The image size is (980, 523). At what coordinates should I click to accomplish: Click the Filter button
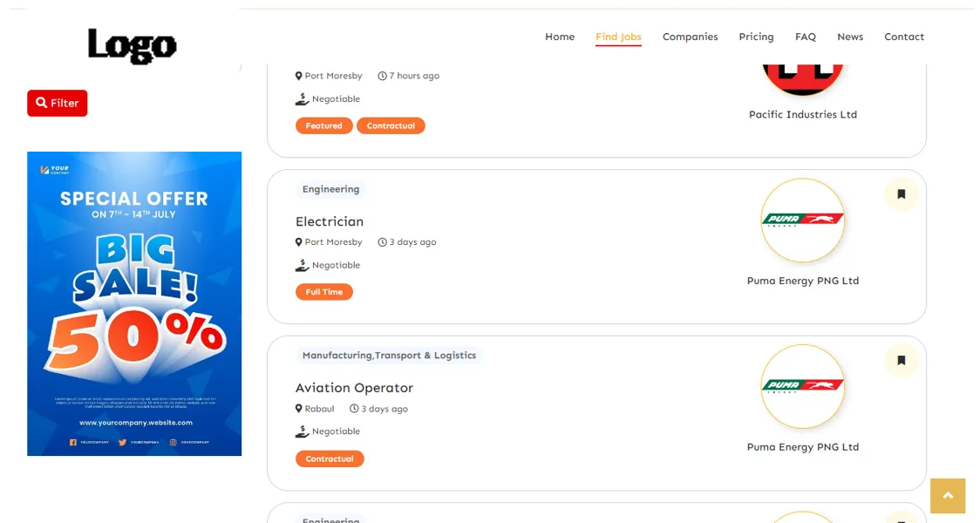57,102
